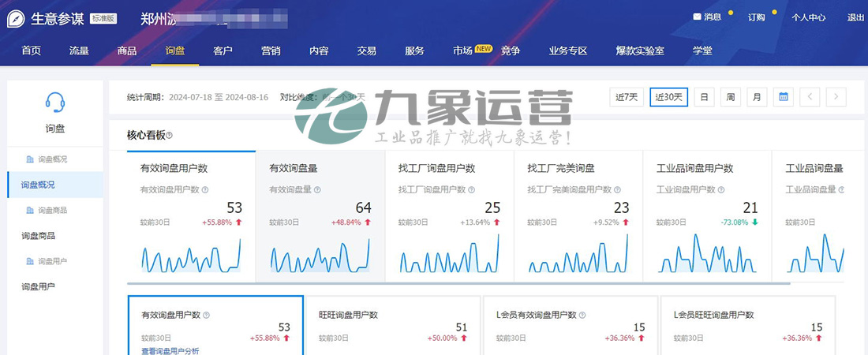Click the calendar date picker icon

(783, 97)
